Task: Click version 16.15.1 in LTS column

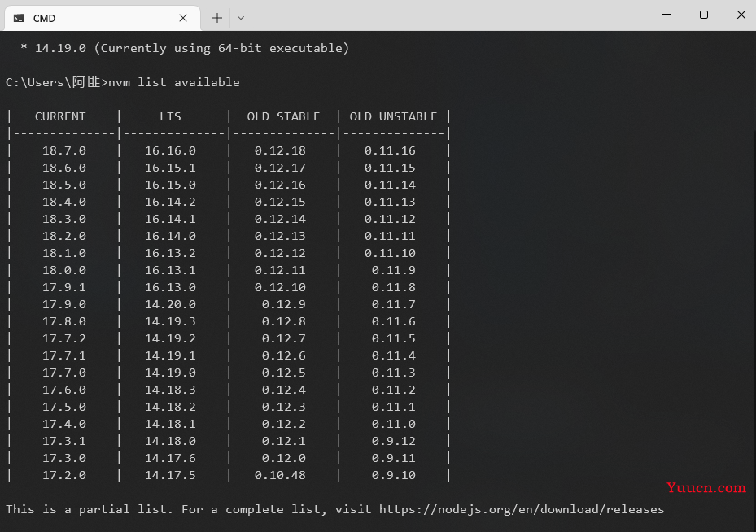Action: tap(171, 168)
